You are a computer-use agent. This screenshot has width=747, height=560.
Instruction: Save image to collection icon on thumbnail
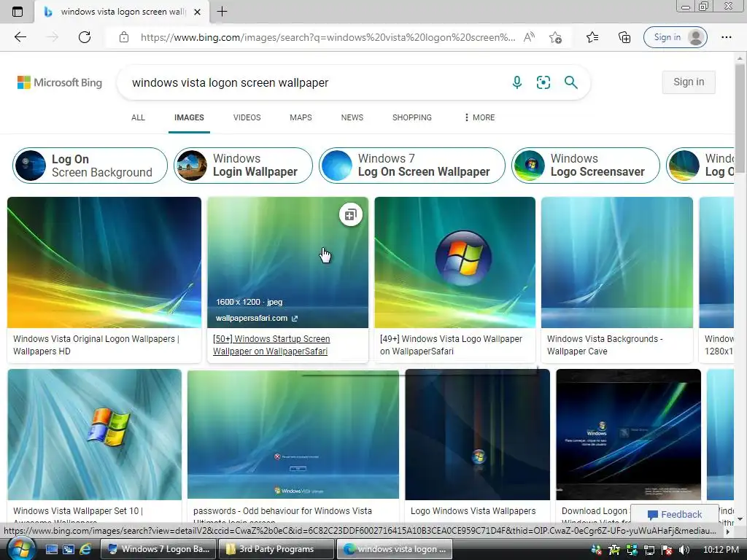(351, 215)
